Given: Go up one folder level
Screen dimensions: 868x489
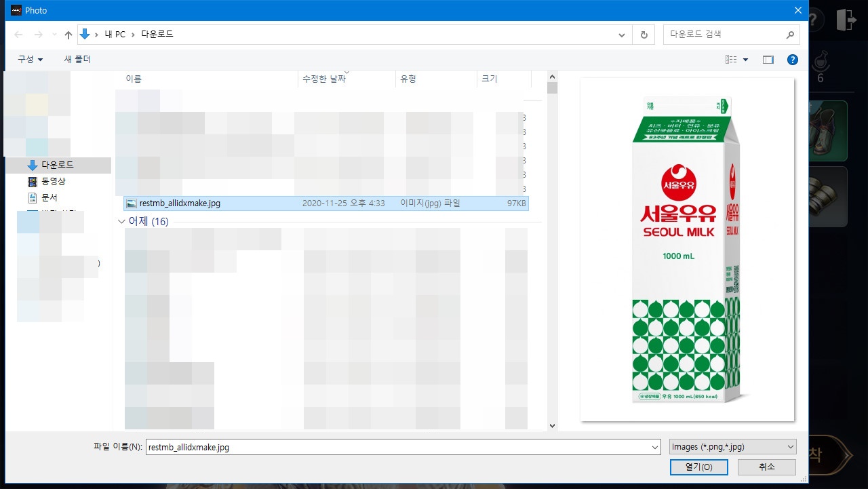Looking at the screenshot, I should [x=68, y=35].
